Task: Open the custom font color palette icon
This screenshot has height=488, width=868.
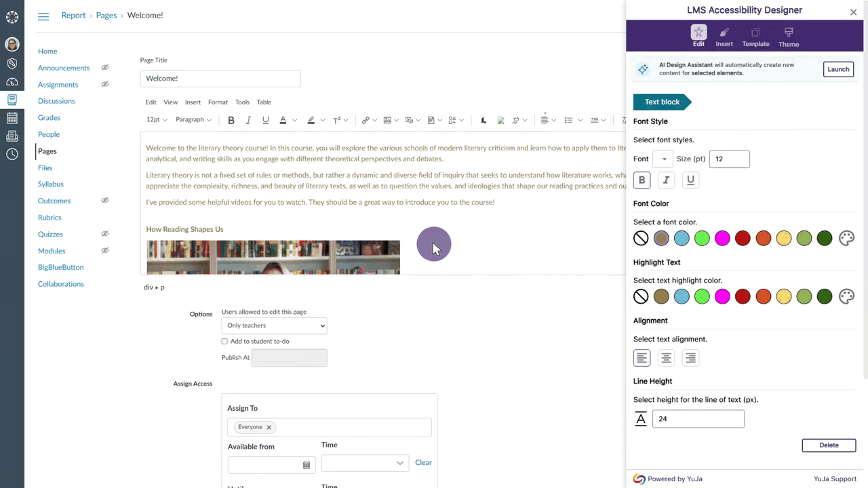Action: click(x=846, y=238)
